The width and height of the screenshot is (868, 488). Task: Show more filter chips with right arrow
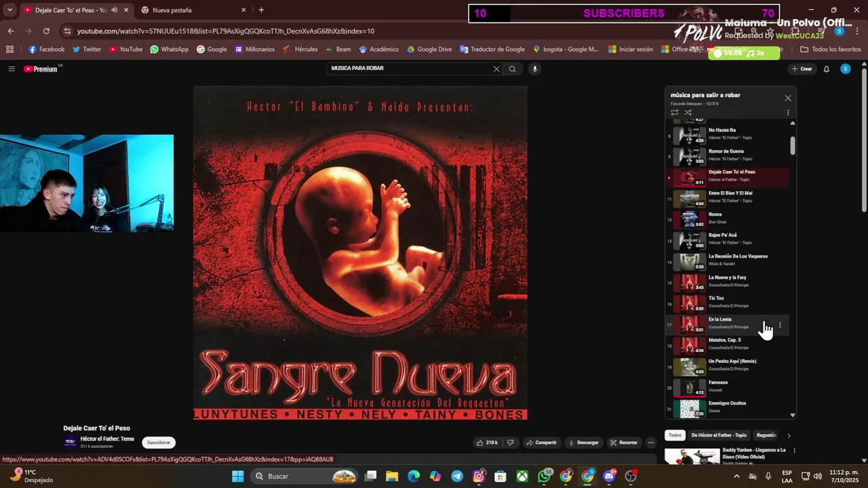(789, 435)
